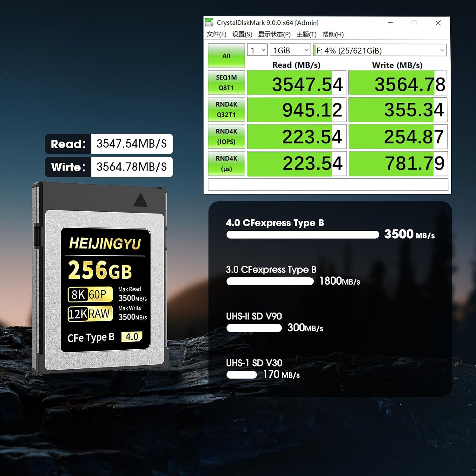This screenshot has height=476, width=476.
Task: Click the Read: 3547.54MB/S label
Action: coord(109,144)
